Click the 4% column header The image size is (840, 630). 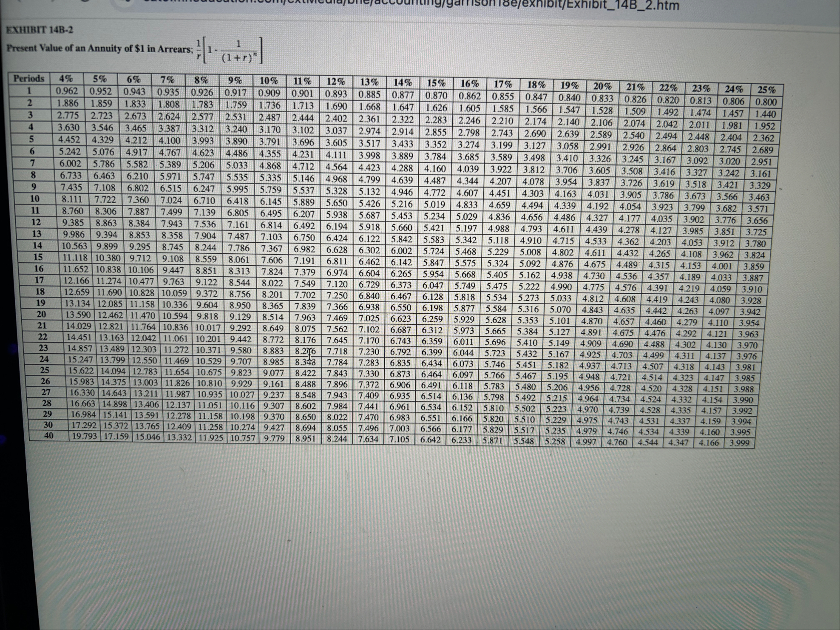point(66,79)
